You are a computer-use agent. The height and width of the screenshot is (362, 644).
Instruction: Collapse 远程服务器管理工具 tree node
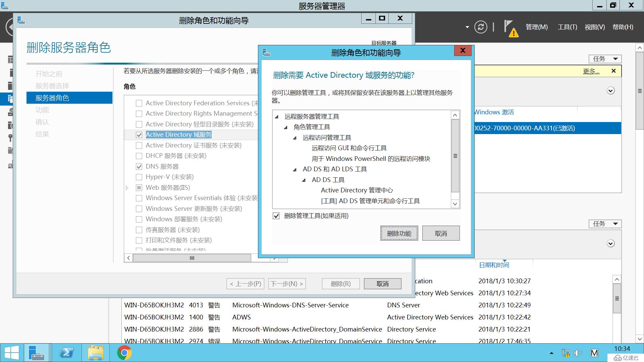[277, 117]
